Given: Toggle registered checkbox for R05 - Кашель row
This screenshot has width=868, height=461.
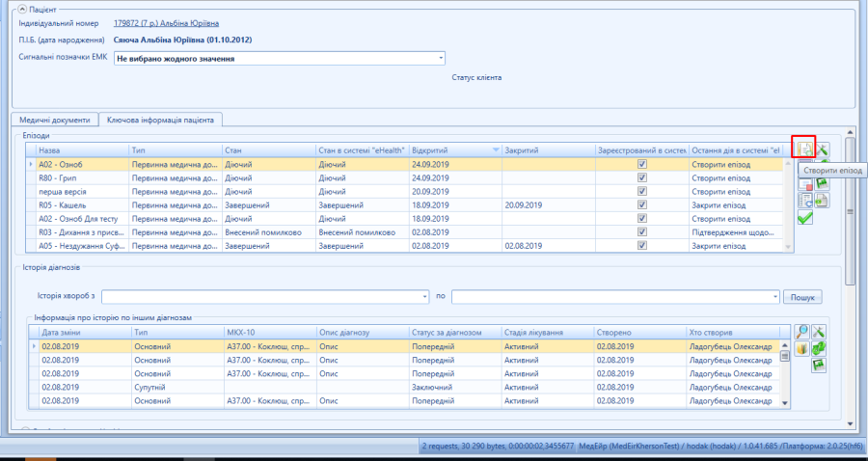Looking at the screenshot, I should pos(642,204).
